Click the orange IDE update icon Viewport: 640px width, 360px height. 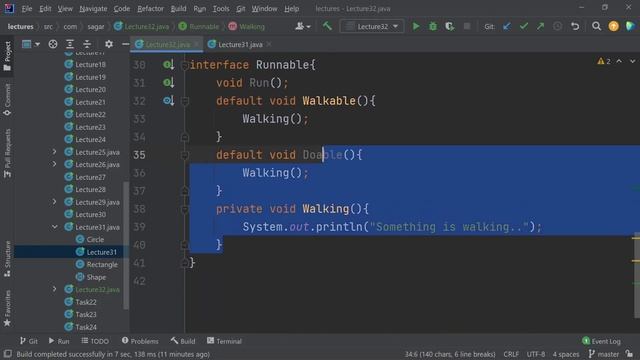613,27
